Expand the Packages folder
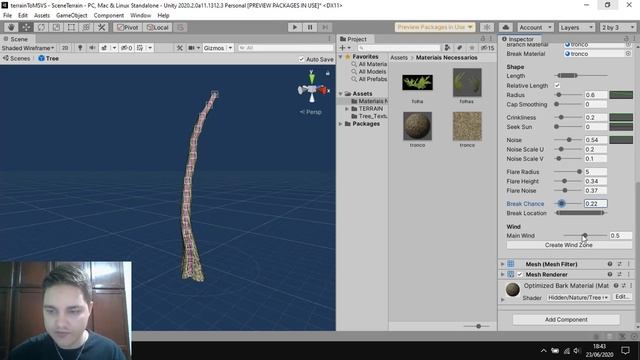 point(340,124)
